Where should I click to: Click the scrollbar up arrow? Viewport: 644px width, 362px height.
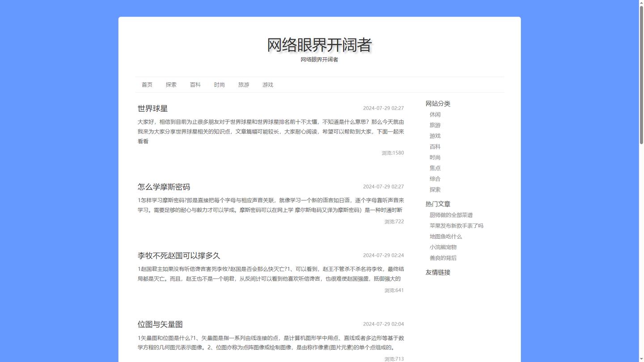[641, 3]
